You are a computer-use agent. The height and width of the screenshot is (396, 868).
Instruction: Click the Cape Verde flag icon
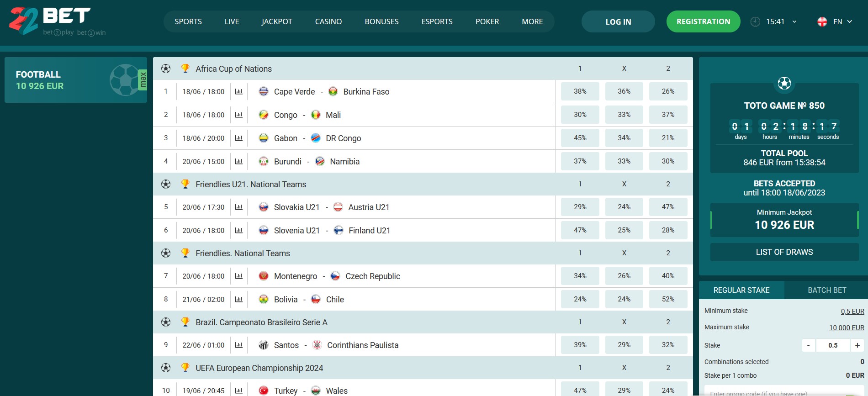[x=264, y=91]
